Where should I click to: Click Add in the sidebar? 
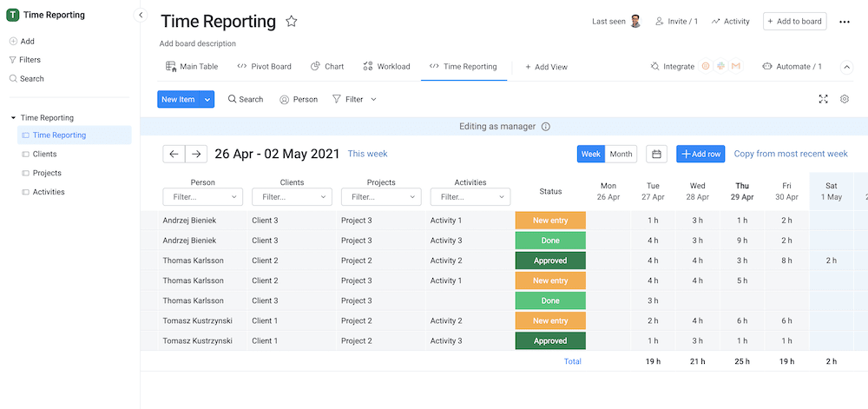[23, 41]
